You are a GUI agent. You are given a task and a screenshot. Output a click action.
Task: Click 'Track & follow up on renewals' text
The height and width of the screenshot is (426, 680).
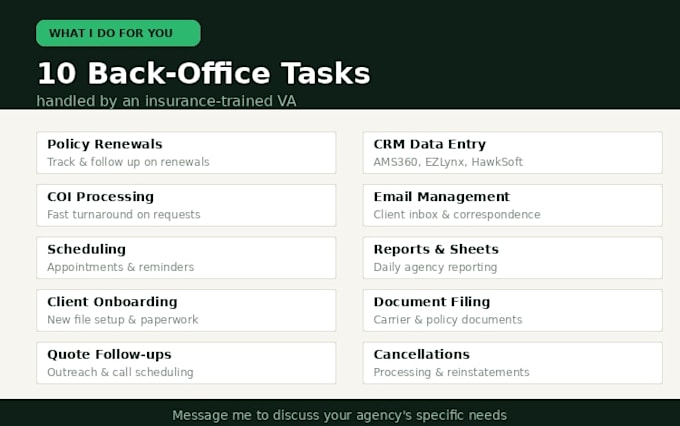[128, 162]
